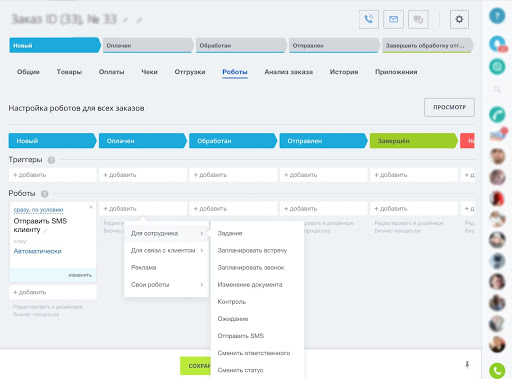Screen dimensions: 512x379
Task: Click the phone call icon button
Action: click(x=369, y=19)
